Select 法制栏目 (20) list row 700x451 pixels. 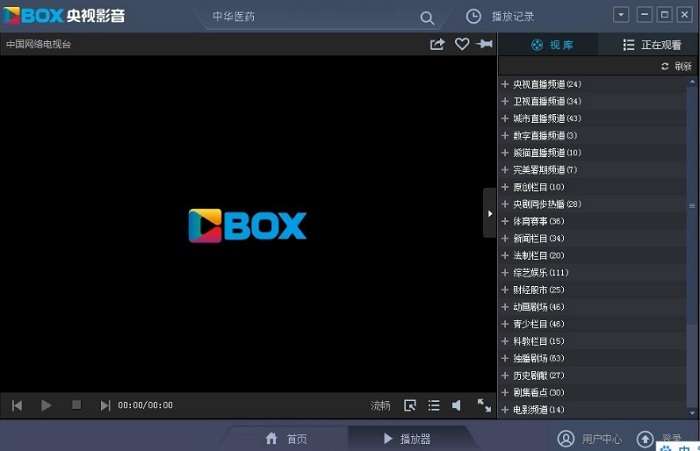(592, 255)
